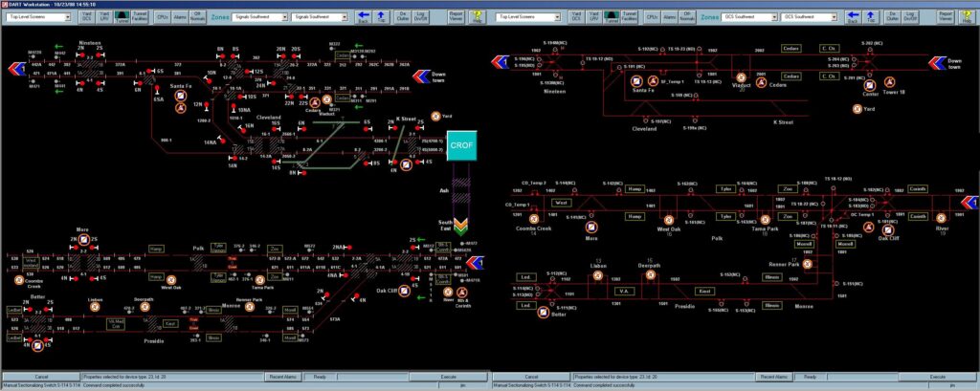The height and width of the screenshot is (391, 980).
Task: Select the River station icon in OCS view
Action: [943, 217]
